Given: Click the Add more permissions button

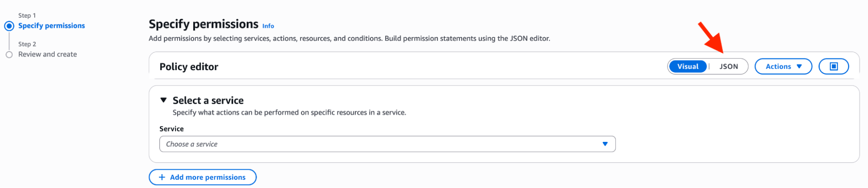Looking at the screenshot, I should coord(203,177).
